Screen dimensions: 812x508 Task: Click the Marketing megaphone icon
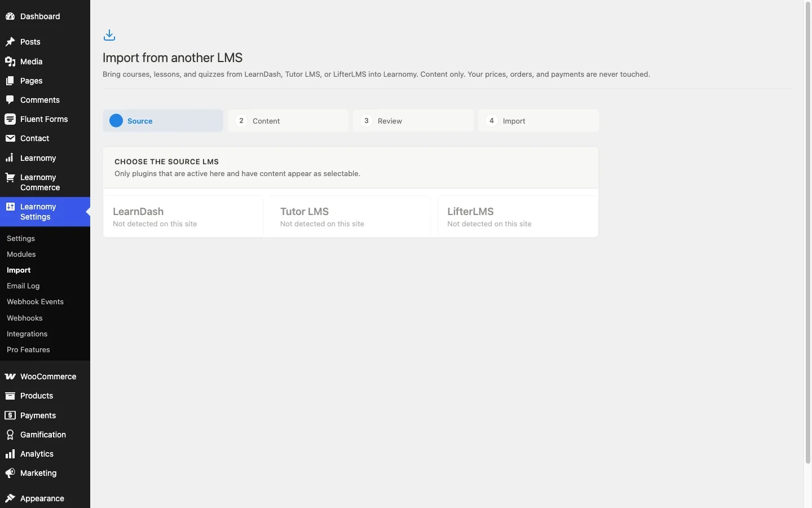coord(10,473)
